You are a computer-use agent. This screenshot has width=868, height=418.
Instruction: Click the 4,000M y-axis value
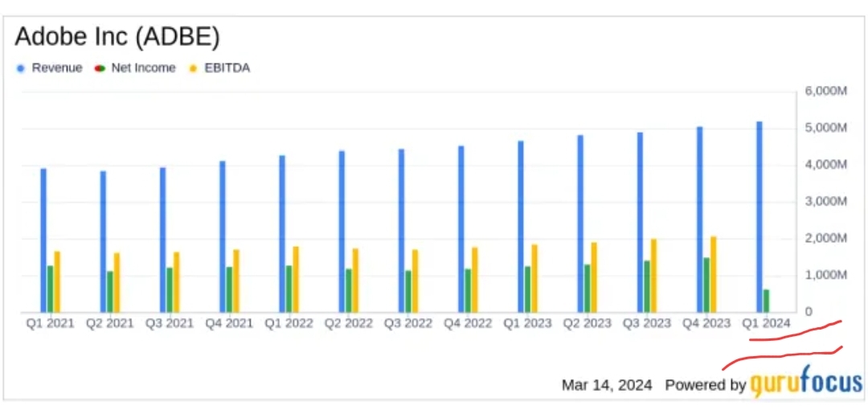click(825, 165)
